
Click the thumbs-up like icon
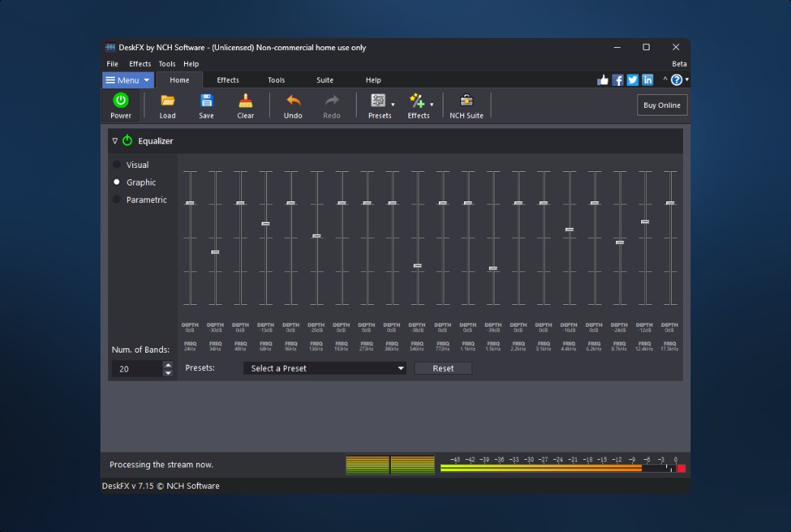tap(603, 80)
